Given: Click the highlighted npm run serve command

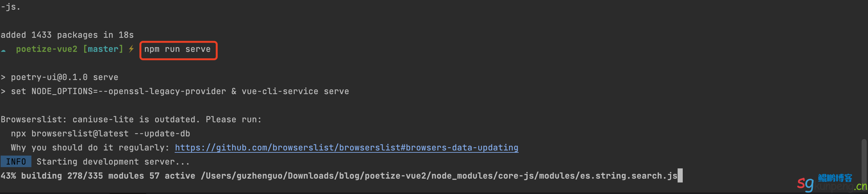Looking at the screenshot, I should pos(178,50).
